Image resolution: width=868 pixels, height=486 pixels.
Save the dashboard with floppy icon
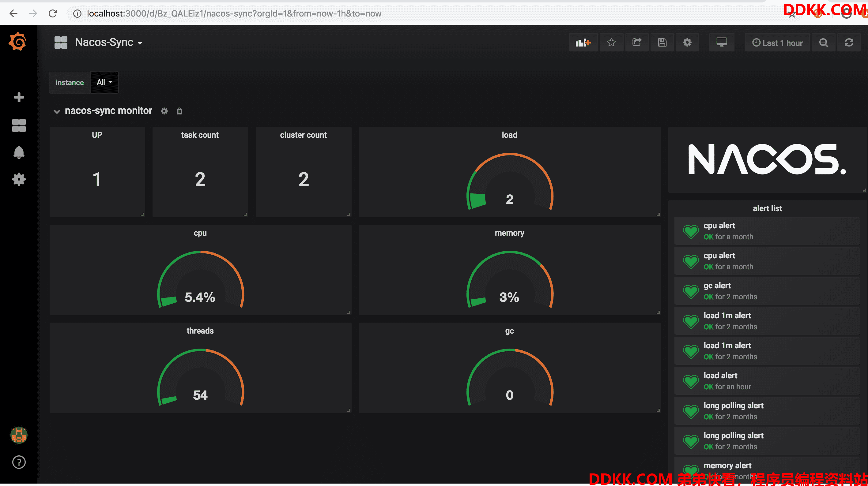click(x=662, y=43)
